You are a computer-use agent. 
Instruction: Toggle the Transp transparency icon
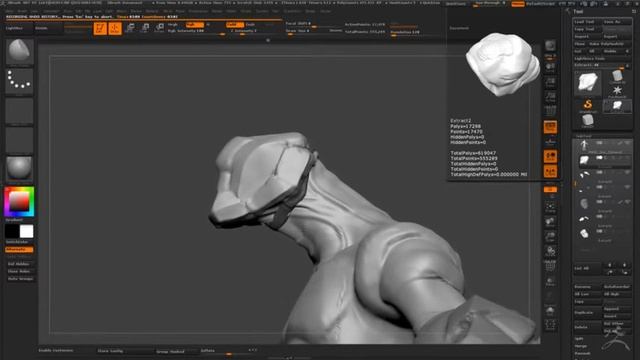click(x=550, y=281)
